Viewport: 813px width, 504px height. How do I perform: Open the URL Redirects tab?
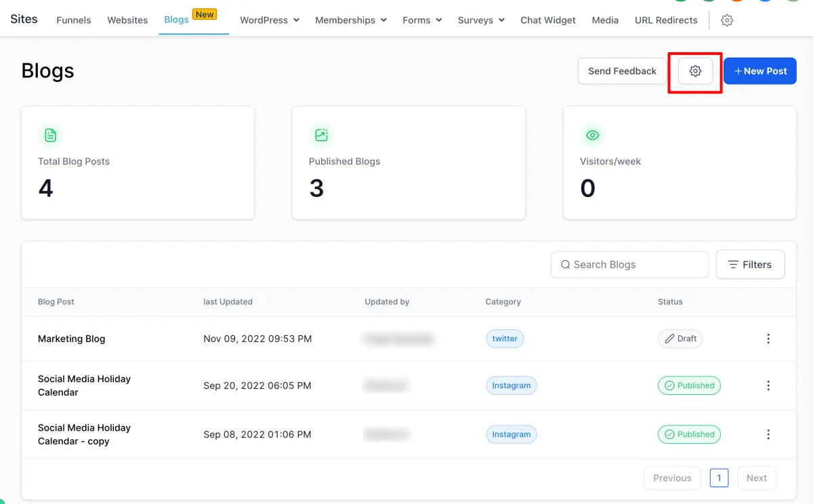point(665,20)
